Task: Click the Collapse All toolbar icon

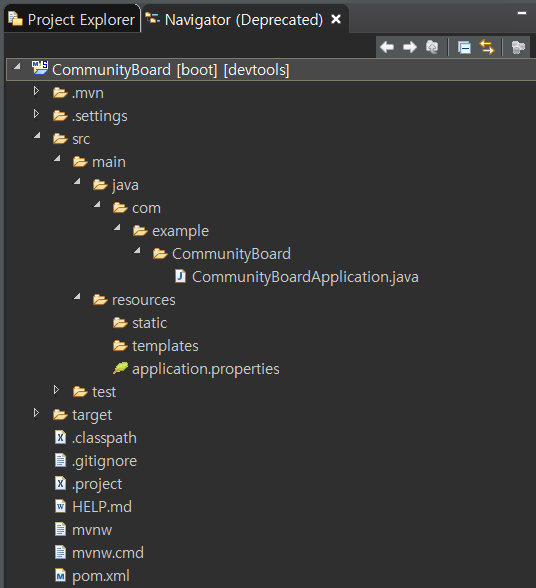Action: coord(464,48)
